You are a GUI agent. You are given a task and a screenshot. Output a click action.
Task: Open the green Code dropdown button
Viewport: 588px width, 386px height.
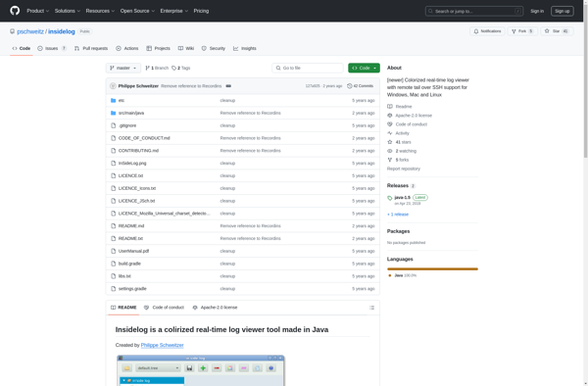pos(364,68)
